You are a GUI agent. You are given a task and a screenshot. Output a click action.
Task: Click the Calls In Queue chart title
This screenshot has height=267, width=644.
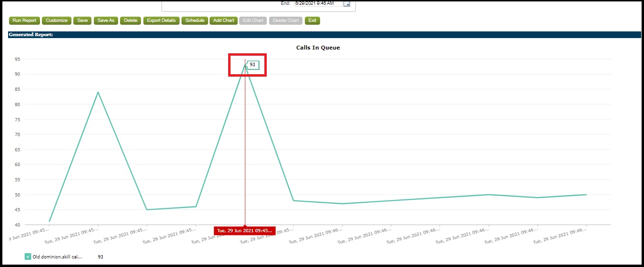318,48
